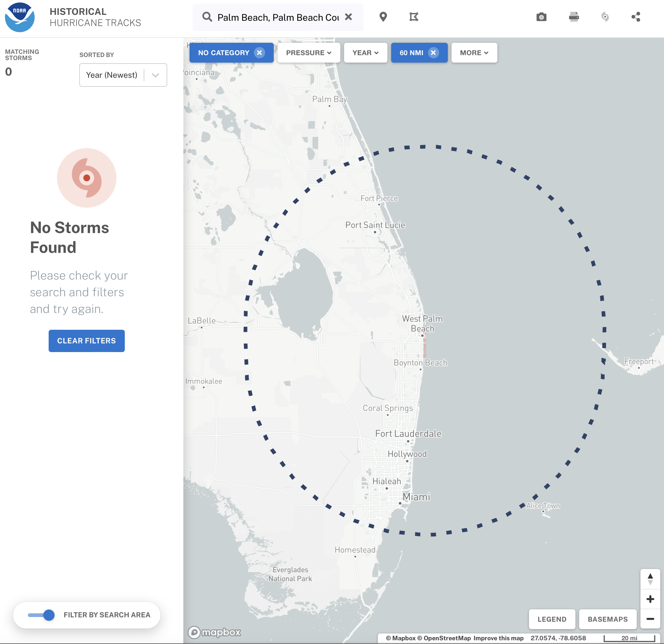664x644 pixels.
Task: Remove the 60 NMI filter
Action: click(433, 53)
